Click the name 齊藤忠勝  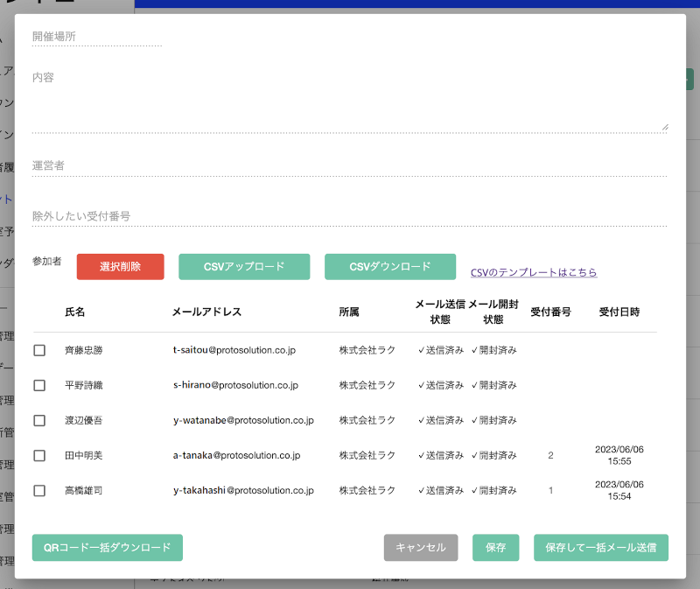pos(83,350)
